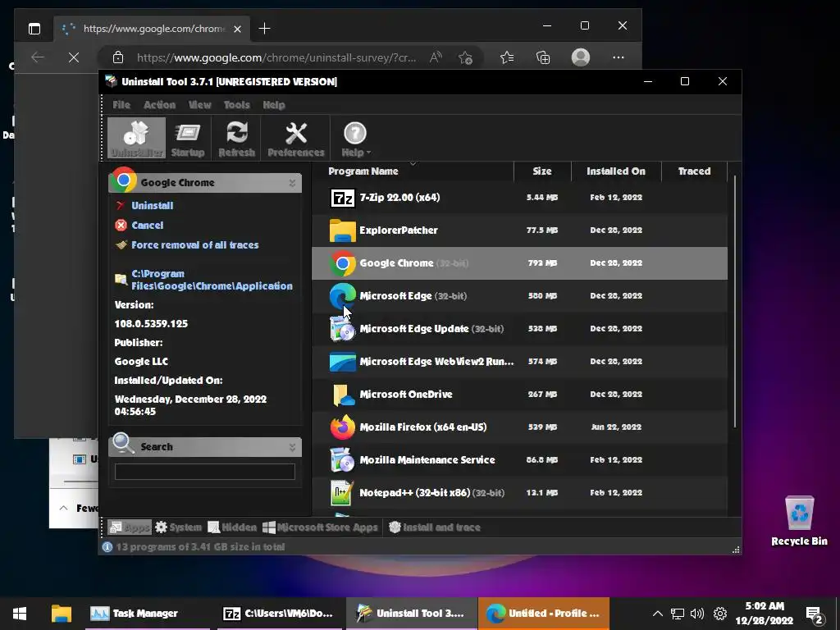Open the Help menu in menu bar
Viewport: 840px width, 630px height.
tap(274, 105)
